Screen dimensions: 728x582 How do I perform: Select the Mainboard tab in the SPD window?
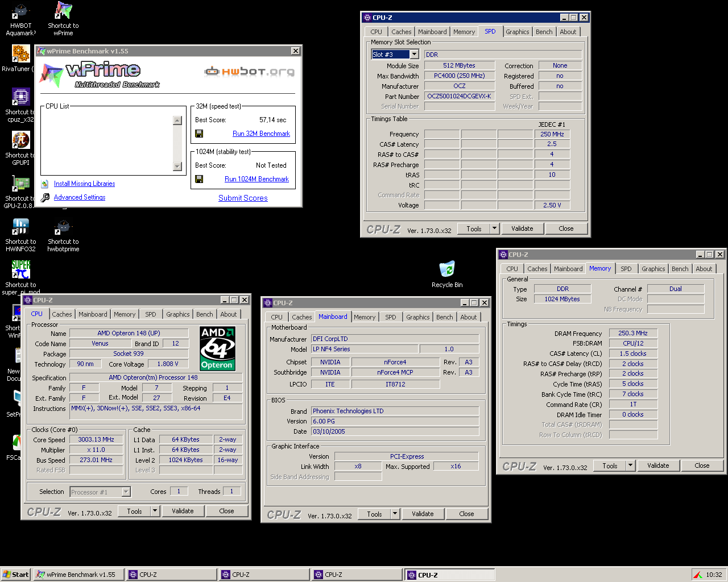[x=432, y=32]
